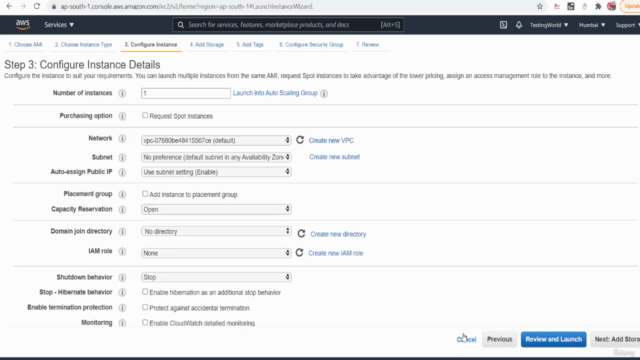
Task: Click info icon next to Purchasing option
Action: 122,116
